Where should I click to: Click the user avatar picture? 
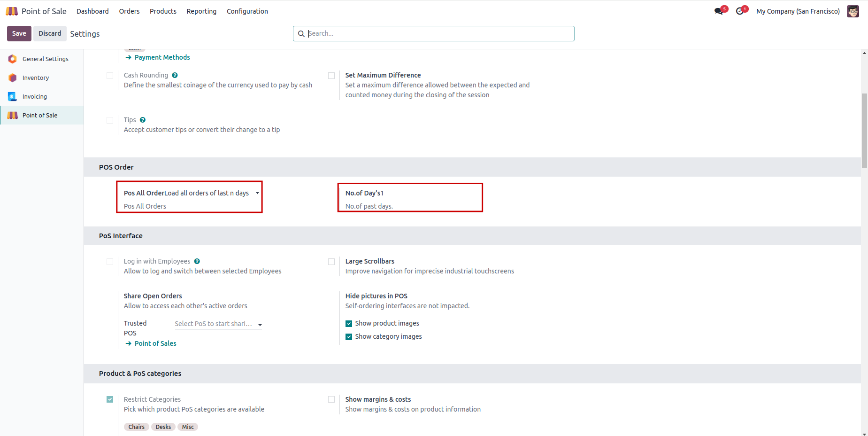click(x=853, y=11)
